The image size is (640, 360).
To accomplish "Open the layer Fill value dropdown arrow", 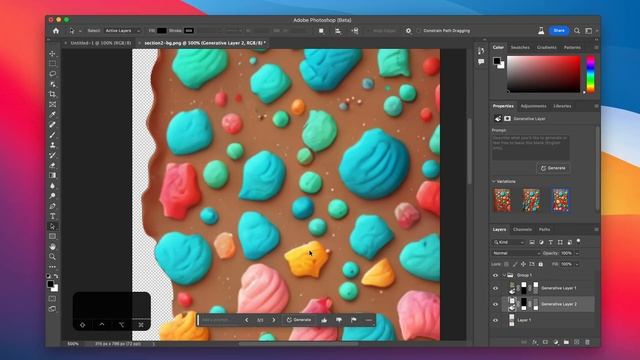I will [577, 264].
